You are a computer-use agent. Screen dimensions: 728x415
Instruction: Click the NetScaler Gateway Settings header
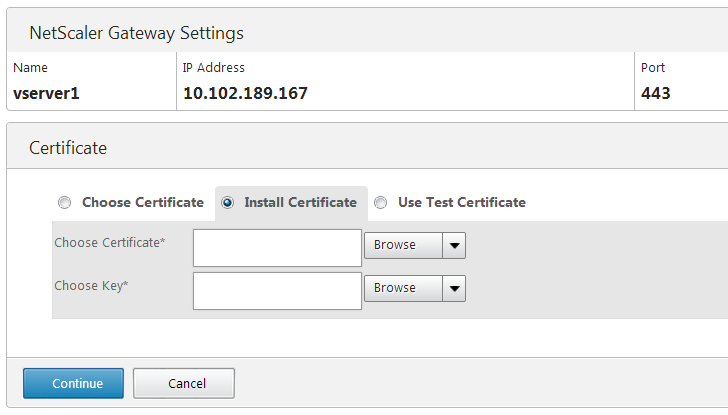point(136,33)
